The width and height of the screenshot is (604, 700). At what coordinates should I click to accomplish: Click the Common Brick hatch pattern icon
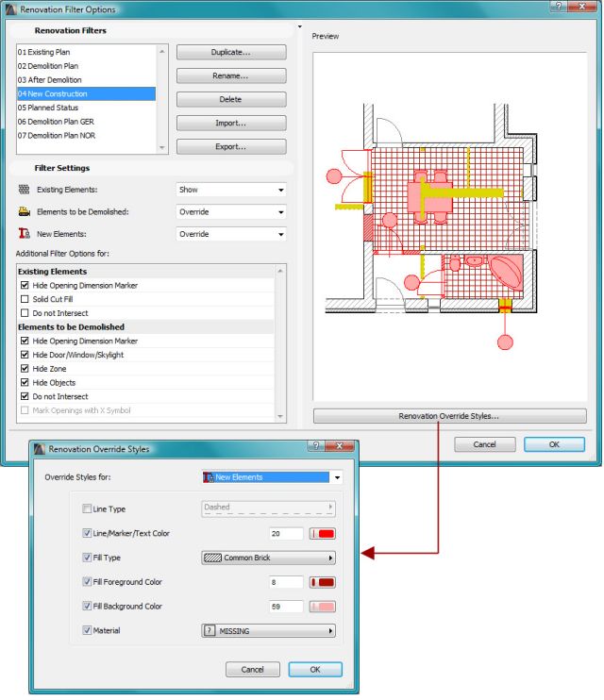pyautogui.click(x=212, y=558)
